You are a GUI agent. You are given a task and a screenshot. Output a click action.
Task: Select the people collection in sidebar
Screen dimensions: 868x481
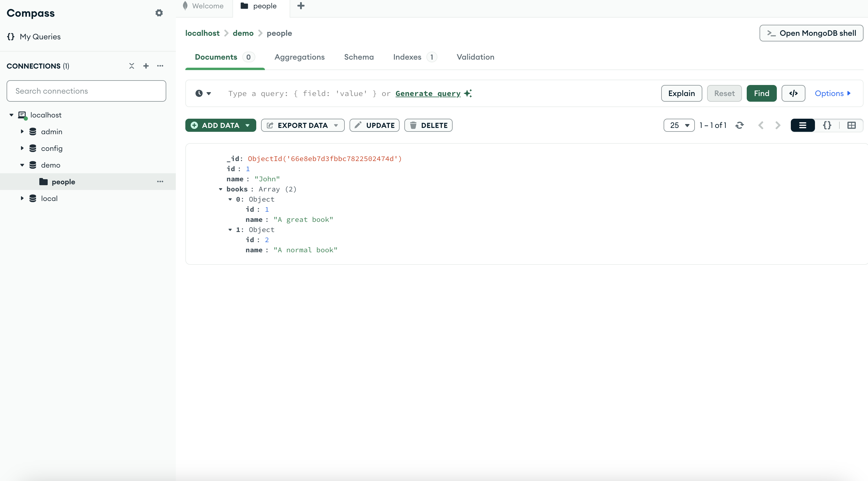(88, 182)
